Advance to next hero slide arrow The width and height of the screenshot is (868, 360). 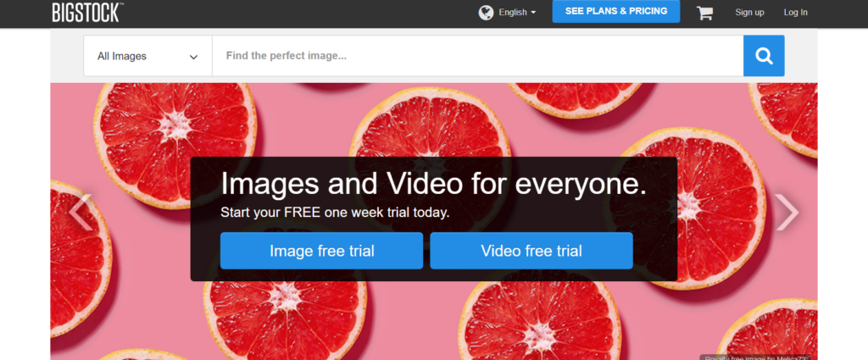(x=787, y=213)
